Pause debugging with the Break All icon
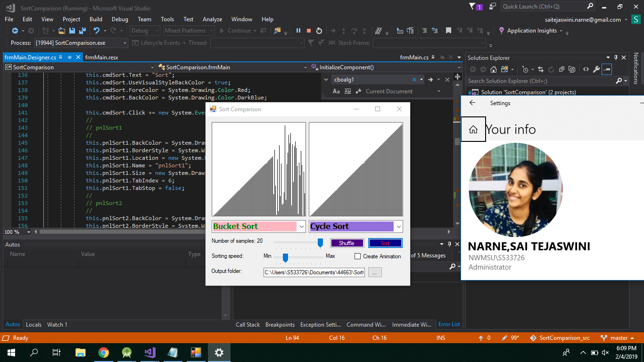Viewport: 644px width, 362px height. click(298, 31)
